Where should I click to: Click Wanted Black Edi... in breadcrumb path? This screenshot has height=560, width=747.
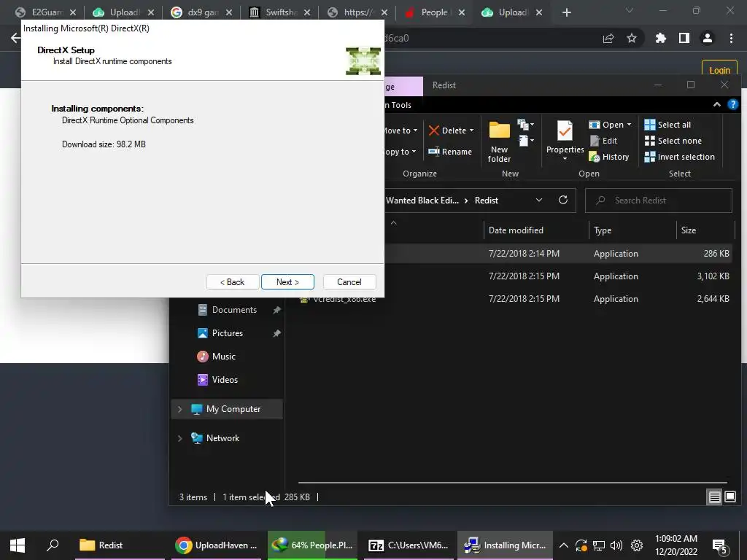coord(422,201)
